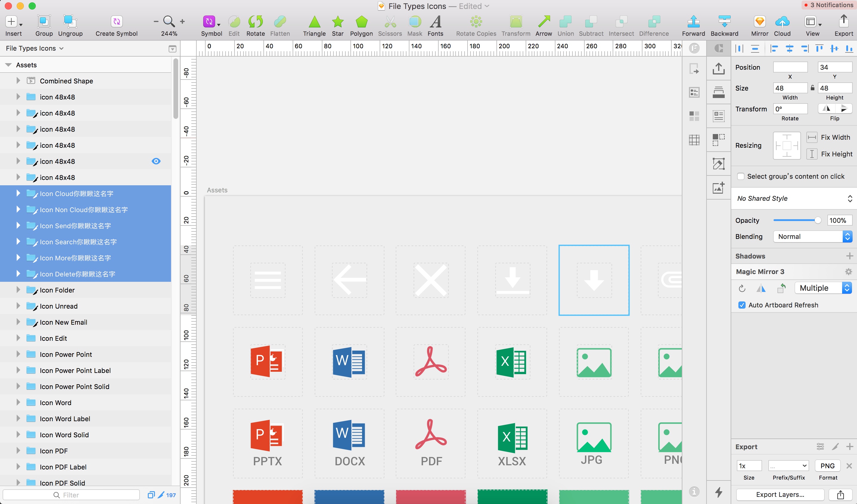Flip layer horizontally
The image size is (857, 504).
[826, 109]
